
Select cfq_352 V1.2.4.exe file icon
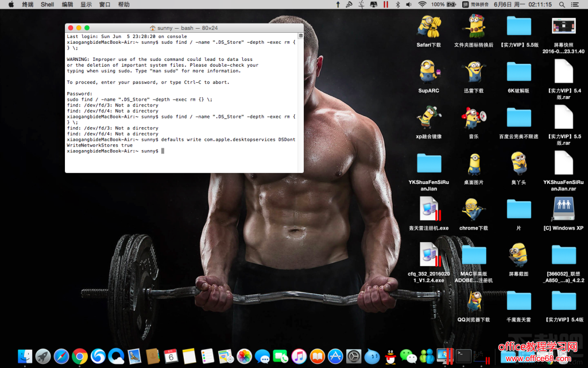(x=430, y=255)
